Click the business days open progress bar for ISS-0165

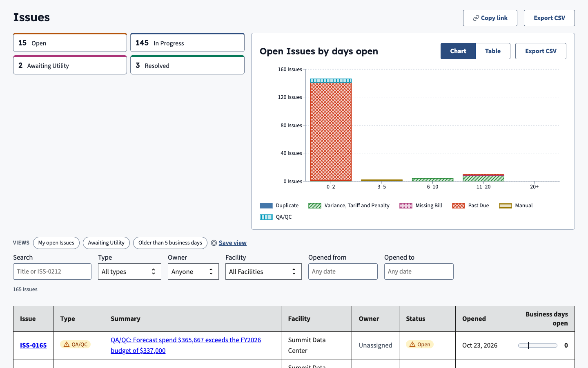(538, 346)
